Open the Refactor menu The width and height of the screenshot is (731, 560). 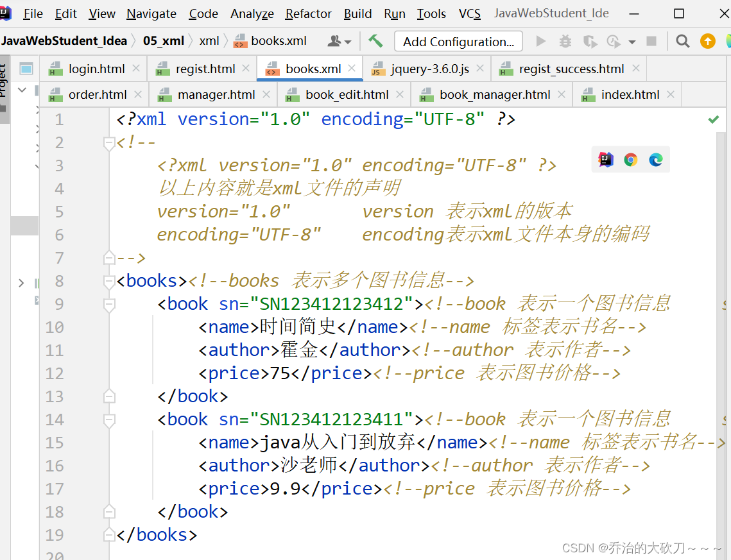[308, 14]
